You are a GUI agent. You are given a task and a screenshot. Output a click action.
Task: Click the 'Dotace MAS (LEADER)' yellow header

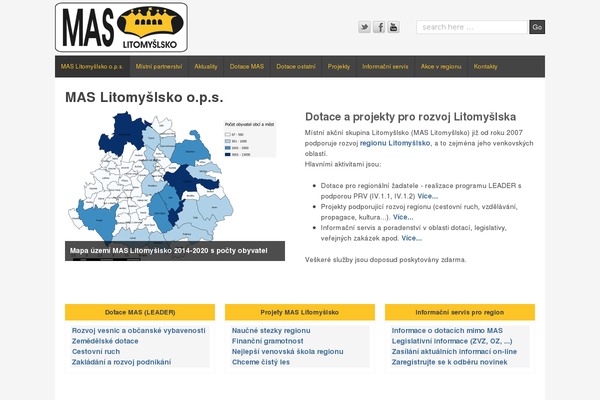pyautogui.click(x=140, y=312)
